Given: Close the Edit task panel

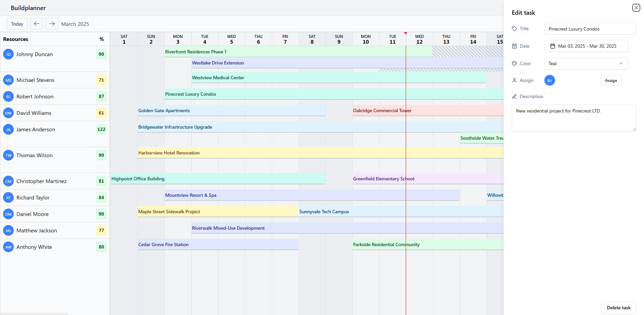Looking at the screenshot, I should [636, 8].
